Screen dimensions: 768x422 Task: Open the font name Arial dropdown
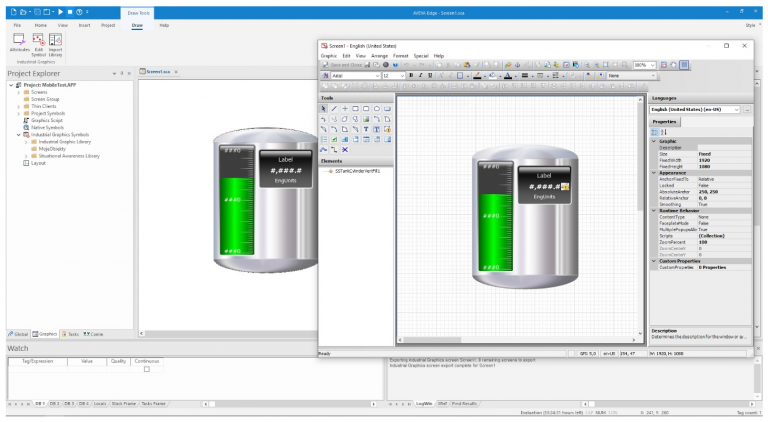coord(376,75)
